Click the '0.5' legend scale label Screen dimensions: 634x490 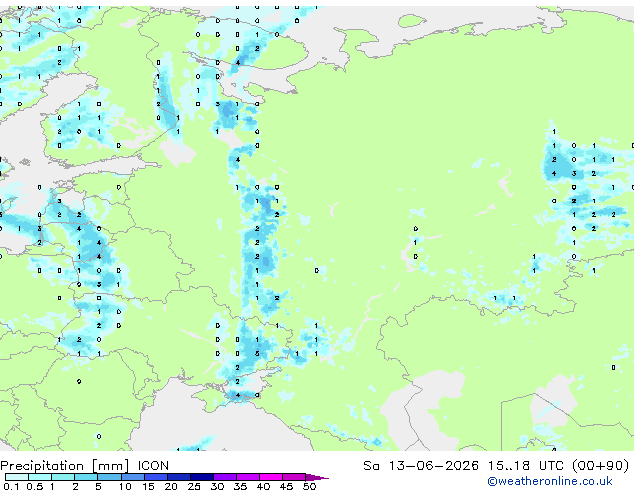[35, 486]
